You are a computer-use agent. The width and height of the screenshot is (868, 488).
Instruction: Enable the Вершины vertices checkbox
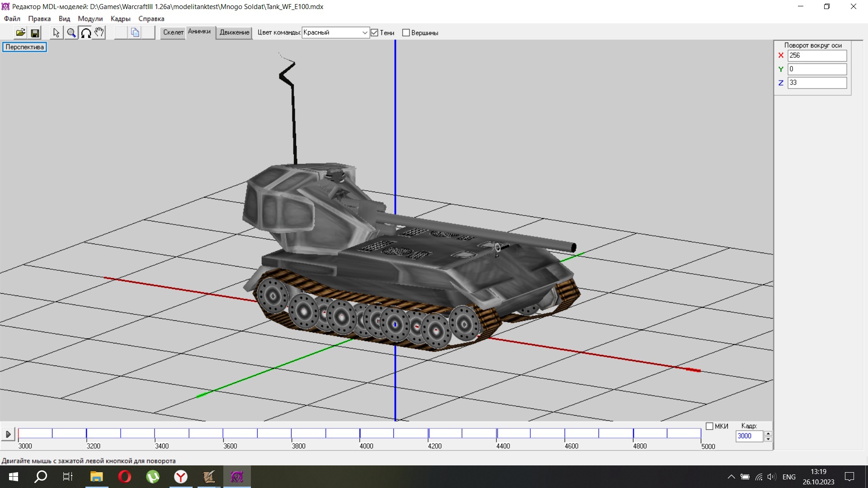(406, 33)
